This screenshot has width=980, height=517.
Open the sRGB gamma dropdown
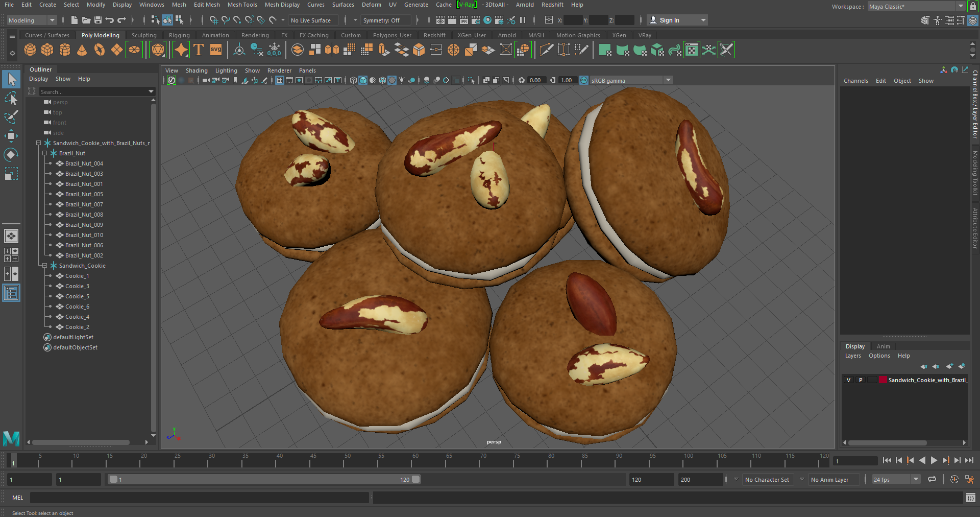coord(631,80)
